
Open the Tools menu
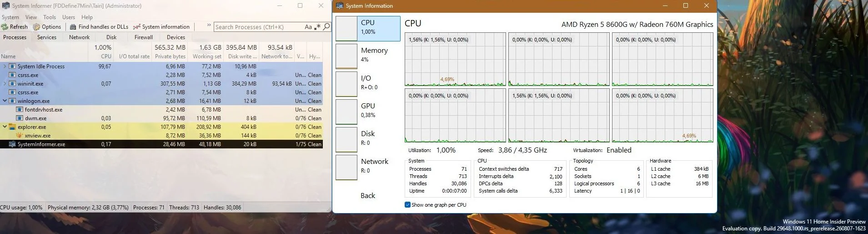pos(50,17)
